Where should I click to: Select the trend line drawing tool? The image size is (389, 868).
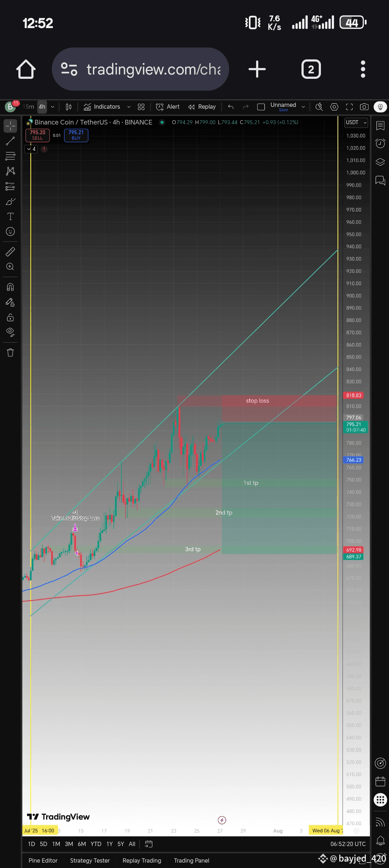[x=10, y=141]
